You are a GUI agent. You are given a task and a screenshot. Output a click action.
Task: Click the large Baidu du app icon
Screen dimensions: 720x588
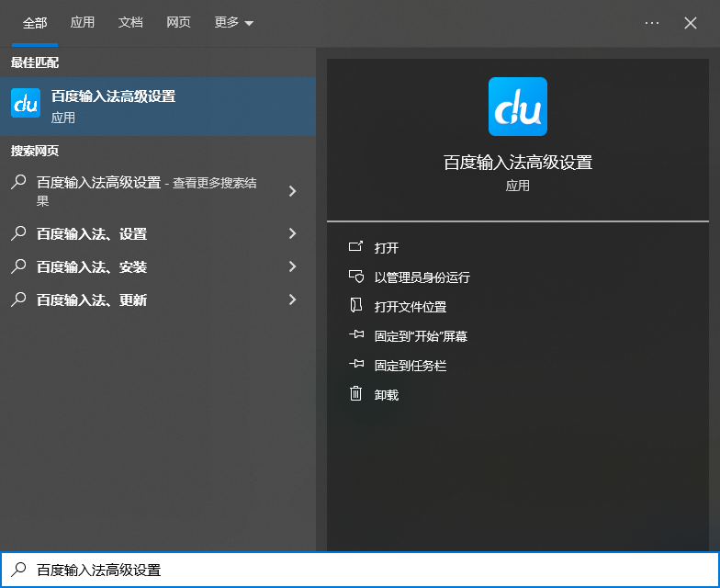point(518,107)
